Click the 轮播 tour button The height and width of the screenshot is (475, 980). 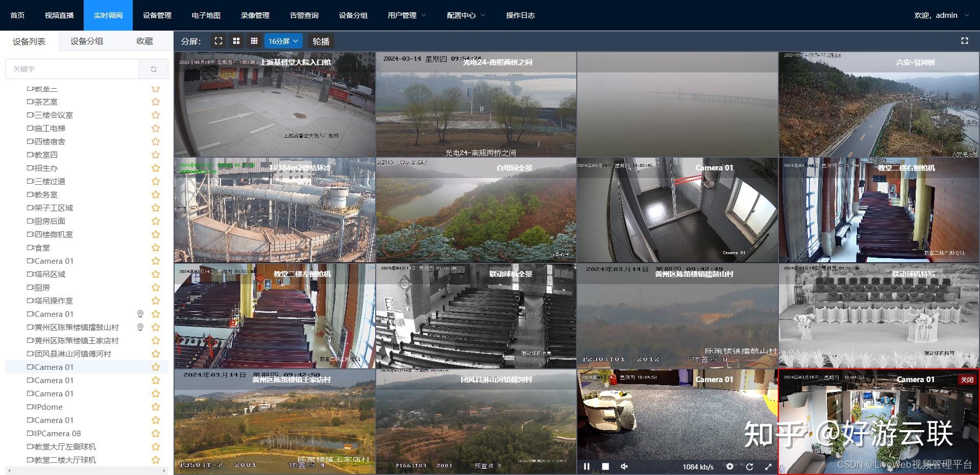point(321,41)
